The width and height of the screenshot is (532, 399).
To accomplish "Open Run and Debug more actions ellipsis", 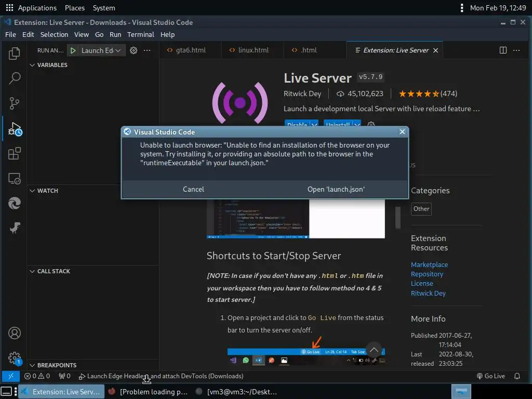I will [x=147, y=50].
